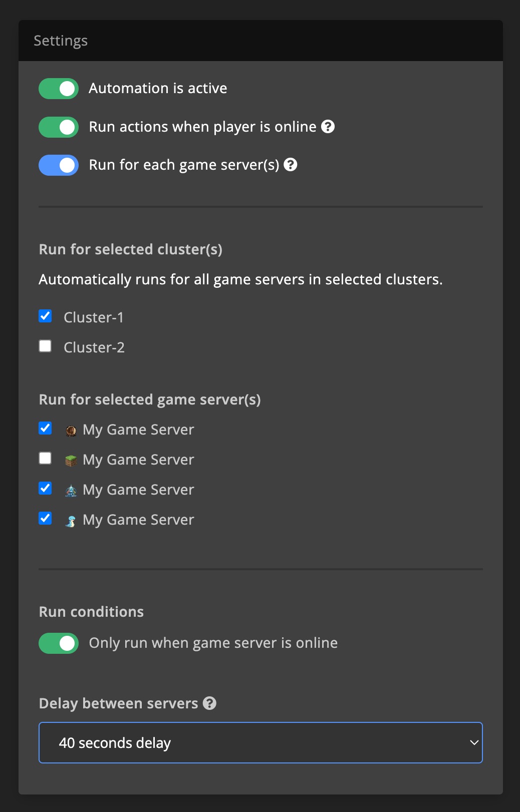Click the "Settings" panel header
This screenshot has height=812, width=520.
(x=61, y=40)
